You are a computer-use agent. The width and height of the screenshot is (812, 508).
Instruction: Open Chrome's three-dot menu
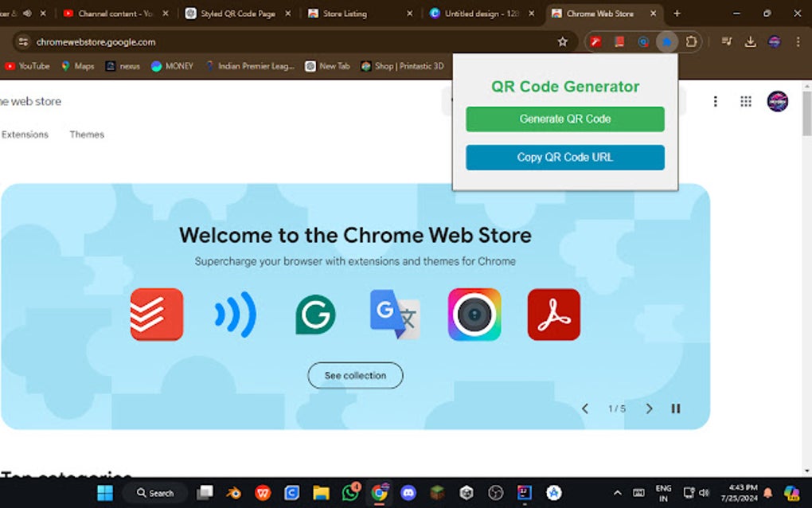click(798, 42)
